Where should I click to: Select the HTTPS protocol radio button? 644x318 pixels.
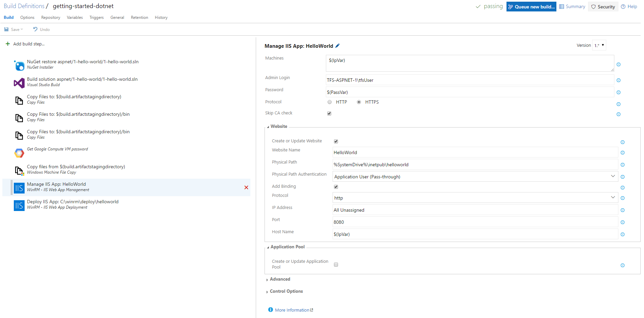tap(359, 102)
